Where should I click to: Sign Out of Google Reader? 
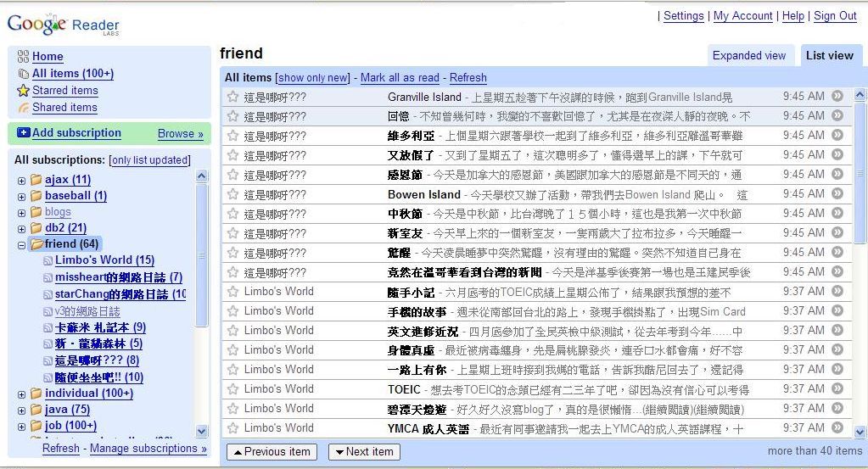[835, 16]
